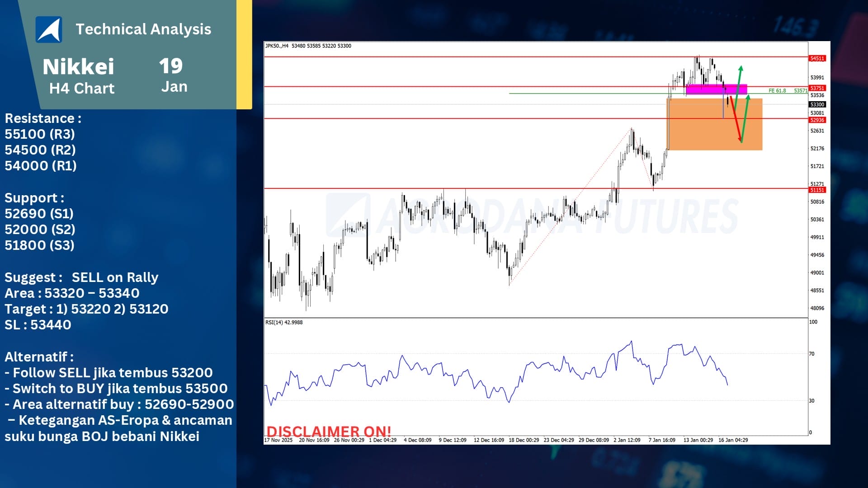Click the black 53300 current price tag
868x488 pixels.
pyautogui.click(x=817, y=104)
